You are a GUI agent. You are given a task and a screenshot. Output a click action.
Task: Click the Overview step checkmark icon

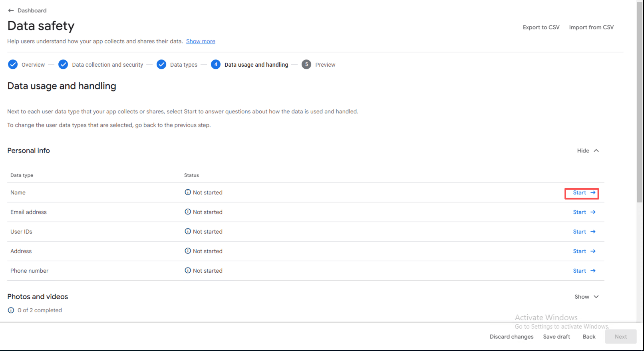[x=13, y=64]
